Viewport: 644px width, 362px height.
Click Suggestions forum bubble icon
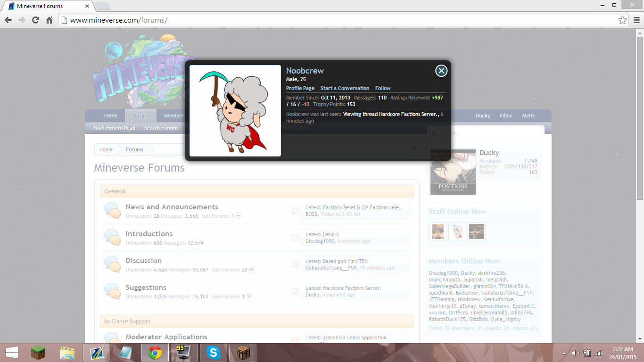(112, 291)
